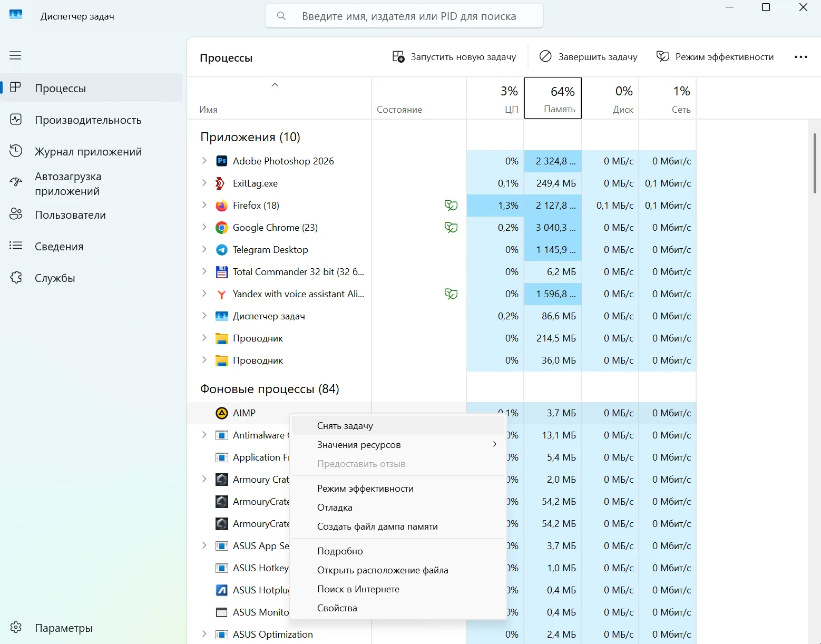
Task: Click Режим эффективности toolbar button
Action: [x=715, y=57]
